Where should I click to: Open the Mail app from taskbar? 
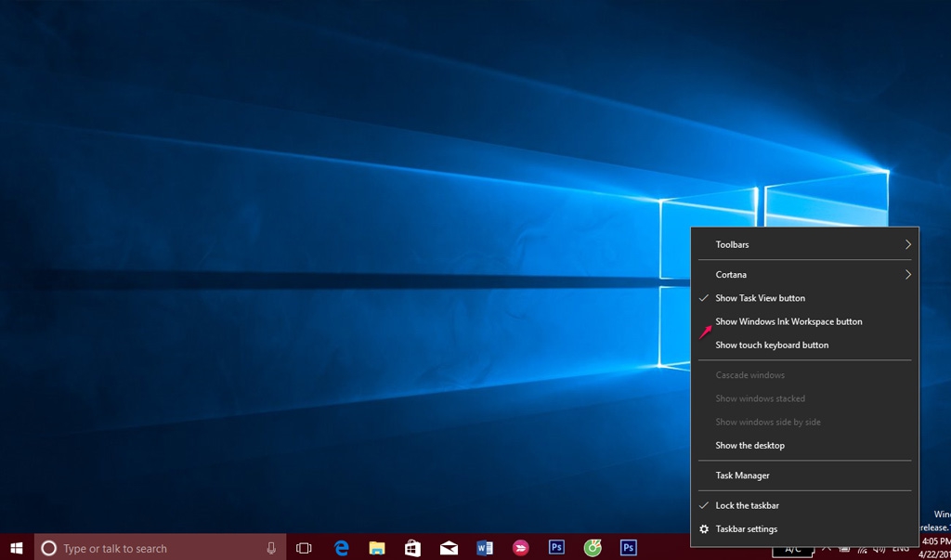tap(449, 548)
